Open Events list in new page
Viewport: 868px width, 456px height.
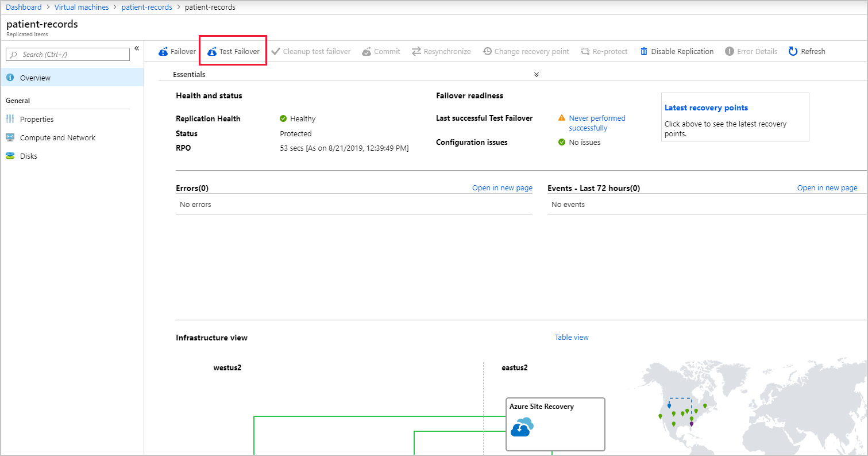pos(827,188)
